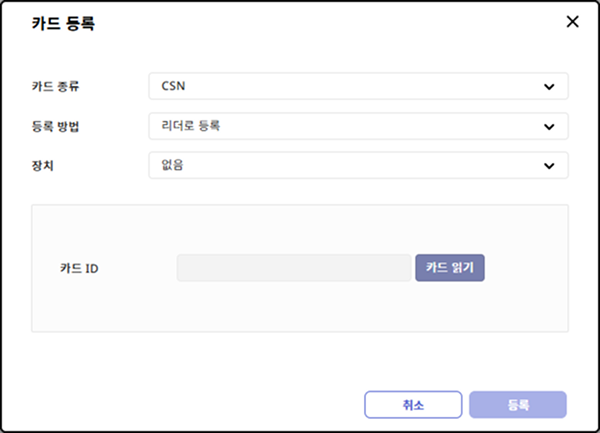Select the CSN value text
The width and height of the screenshot is (600, 433).
click(x=173, y=87)
